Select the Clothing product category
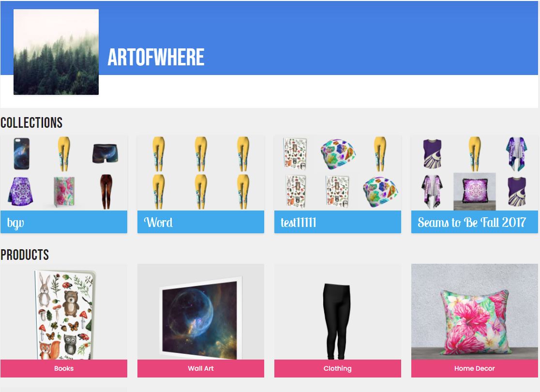The height and width of the screenshot is (392, 540). tap(338, 368)
